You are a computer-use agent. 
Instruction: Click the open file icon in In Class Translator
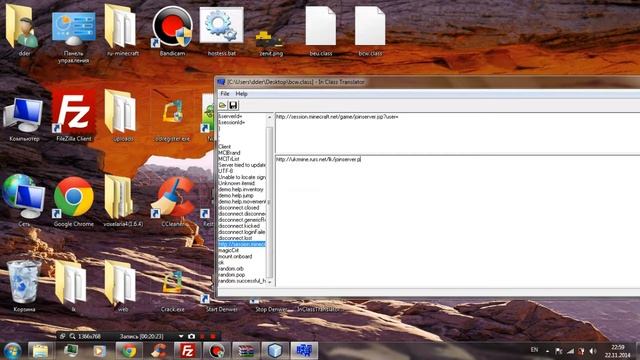pyautogui.click(x=222, y=105)
